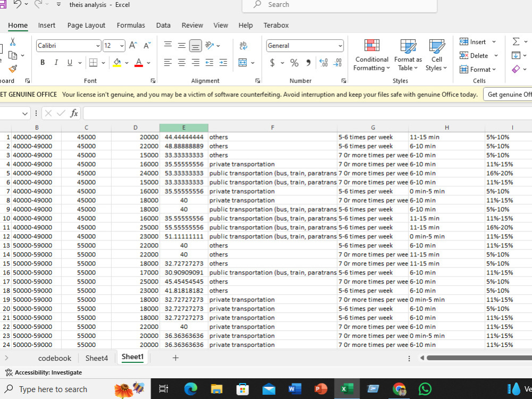Open the Insert ribbon tab
This screenshot has height=399, width=532.
click(46, 26)
